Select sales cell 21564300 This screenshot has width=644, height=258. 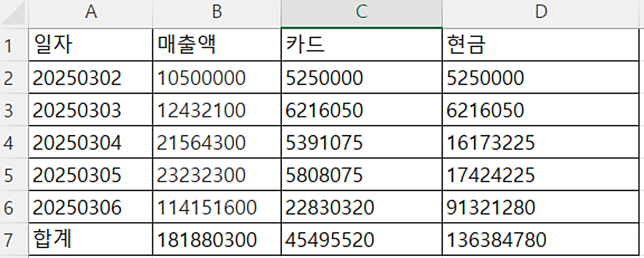pos(217,142)
